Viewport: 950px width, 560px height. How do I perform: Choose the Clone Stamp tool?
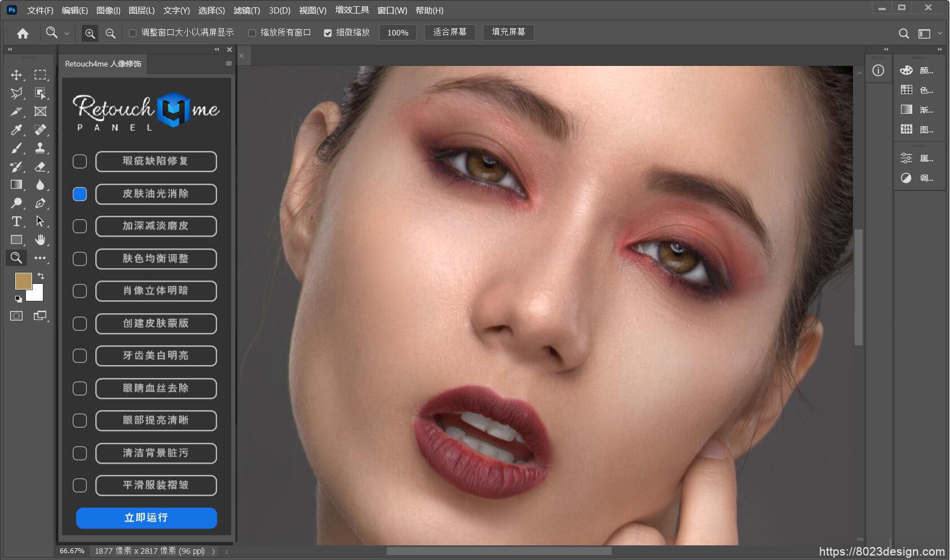[x=40, y=148]
